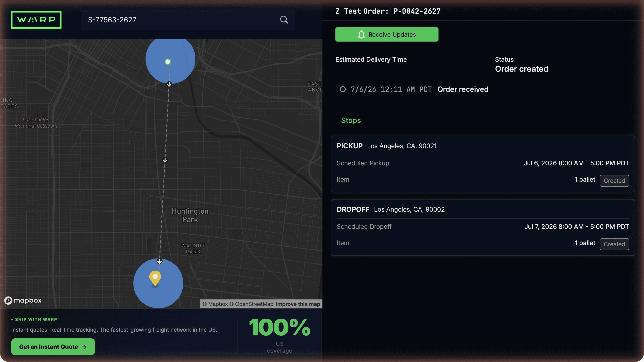
Task: Click the bell icon on Receive Updates
Action: pyautogui.click(x=361, y=34)
